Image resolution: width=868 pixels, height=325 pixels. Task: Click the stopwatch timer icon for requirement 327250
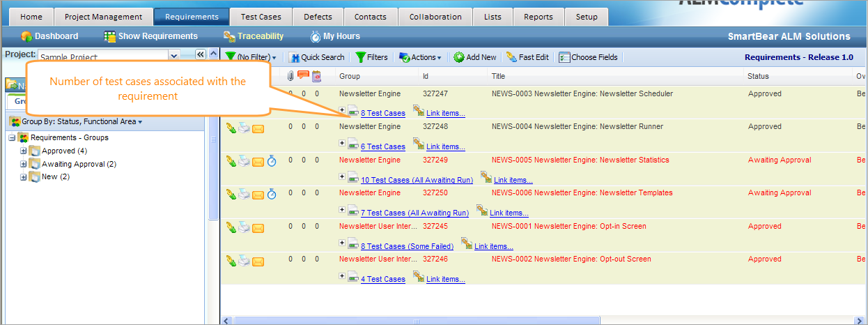coord(272,193)
